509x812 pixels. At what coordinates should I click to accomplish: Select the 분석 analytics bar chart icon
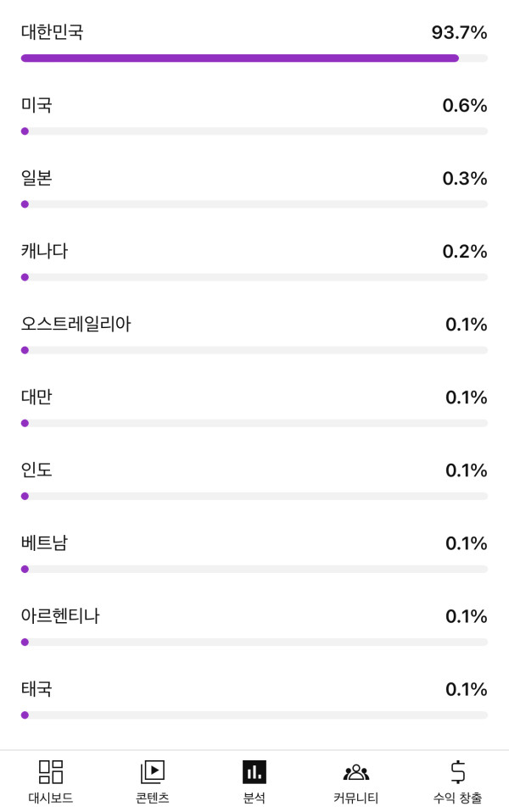click(x=255, y=771)
